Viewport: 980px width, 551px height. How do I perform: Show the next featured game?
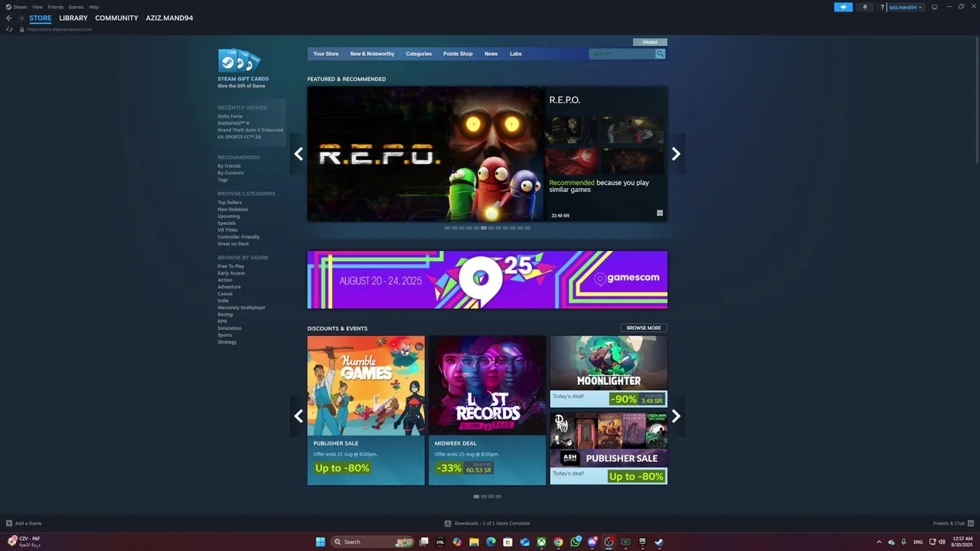[x=676, y=154]
